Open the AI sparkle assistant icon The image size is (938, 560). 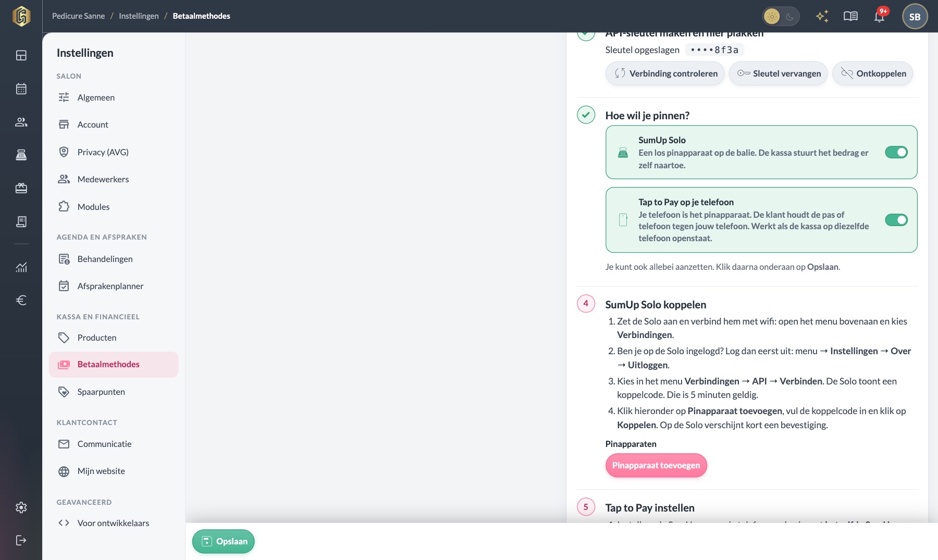click(x=822, y=16)
